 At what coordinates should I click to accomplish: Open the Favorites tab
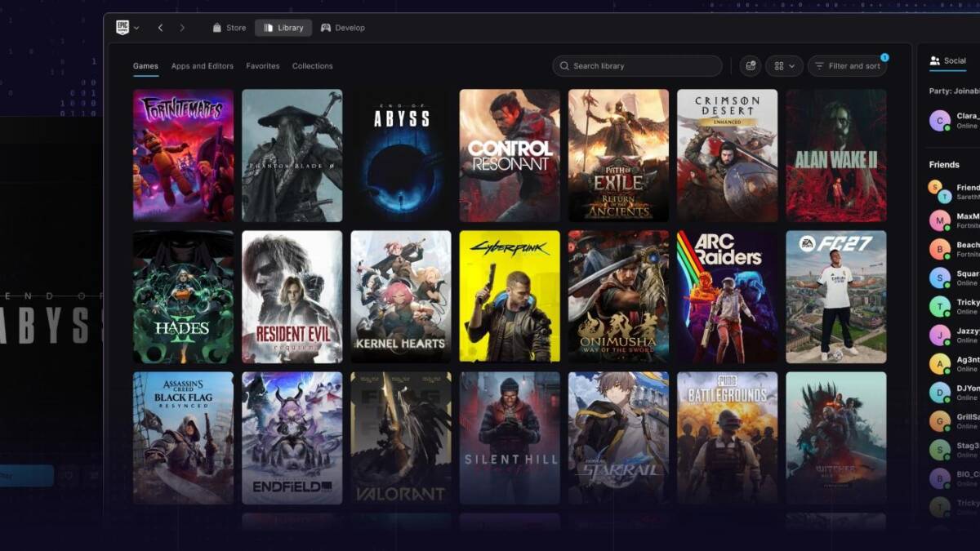tap(263, 66)
